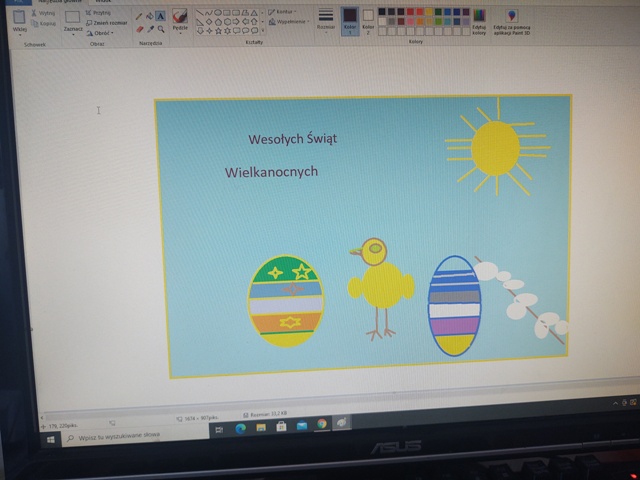
Task: Open the Wypełnienie fill dropdown
Action: coord(287,21)
